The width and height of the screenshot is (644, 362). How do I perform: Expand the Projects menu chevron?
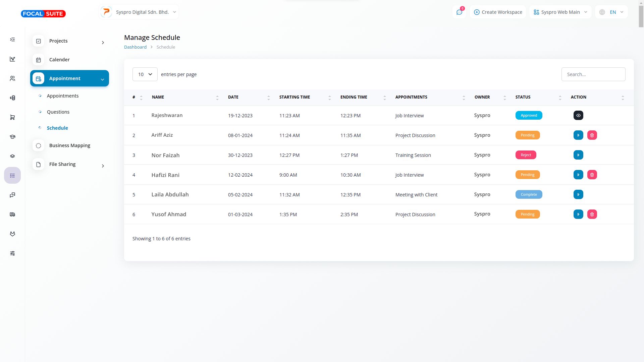tap(103, 43)
